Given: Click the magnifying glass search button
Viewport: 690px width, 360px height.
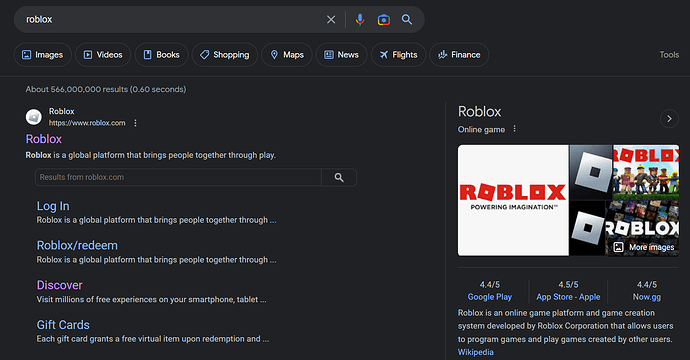Looking at the screenshot, I should click(x=407, y=19).
